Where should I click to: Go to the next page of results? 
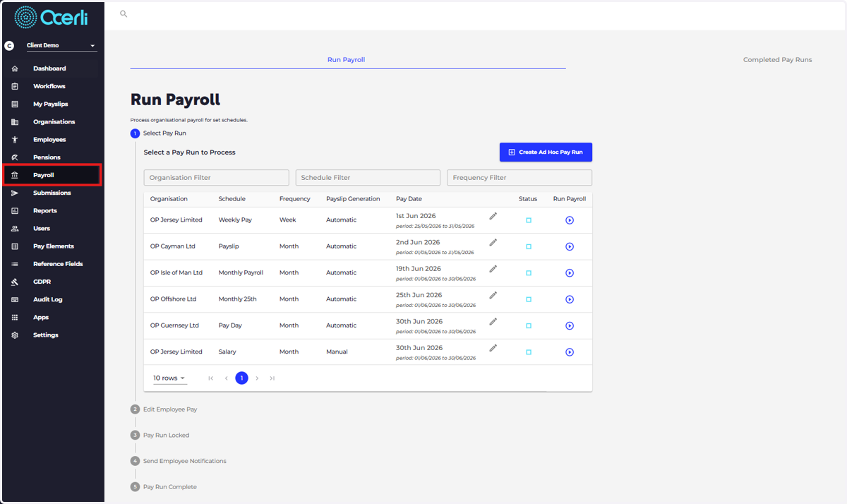(x=257, y=378)
